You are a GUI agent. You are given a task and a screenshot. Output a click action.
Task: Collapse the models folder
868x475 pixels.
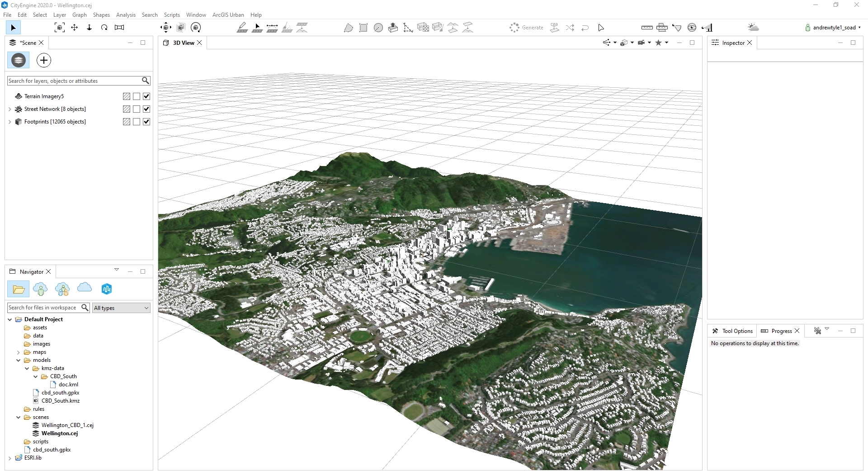[x=19, y=360]
